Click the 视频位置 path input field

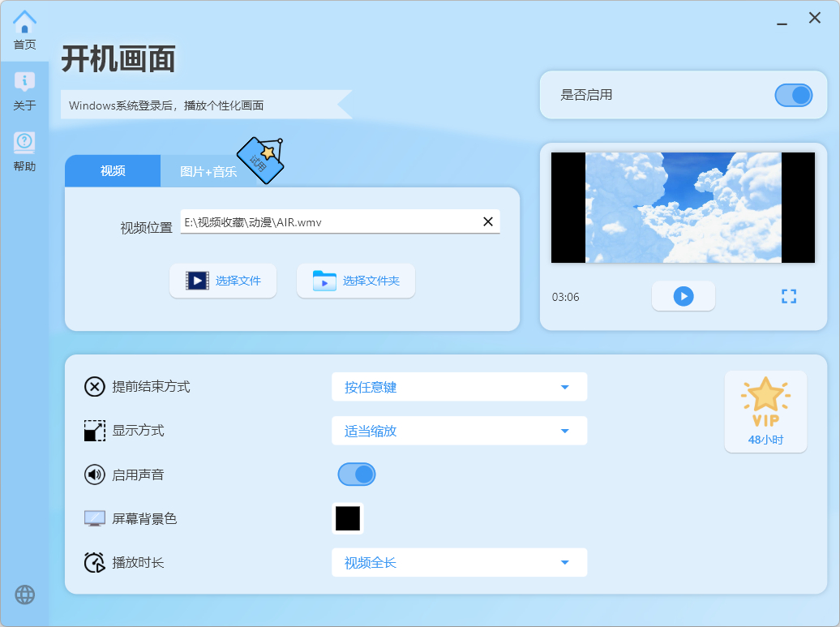pyautogui.click(x=328, y=221)
